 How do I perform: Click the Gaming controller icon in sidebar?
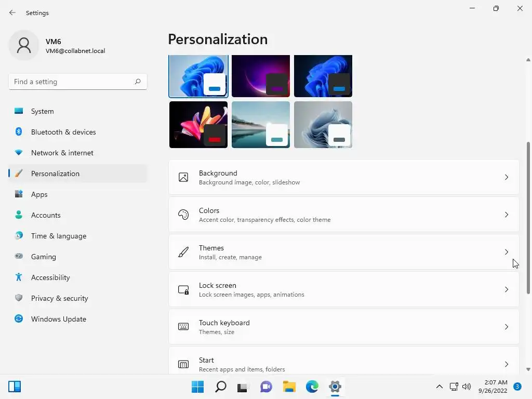19,256
